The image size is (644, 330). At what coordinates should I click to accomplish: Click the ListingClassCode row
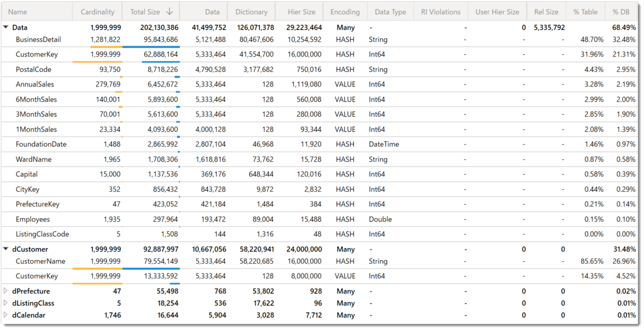(x=321, y=234)
